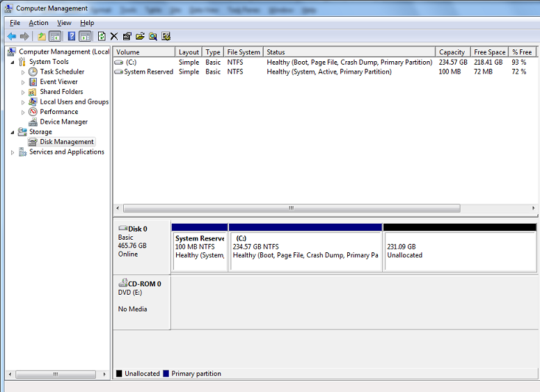Select Device Manager in the console tree

[x=63, y=122]
